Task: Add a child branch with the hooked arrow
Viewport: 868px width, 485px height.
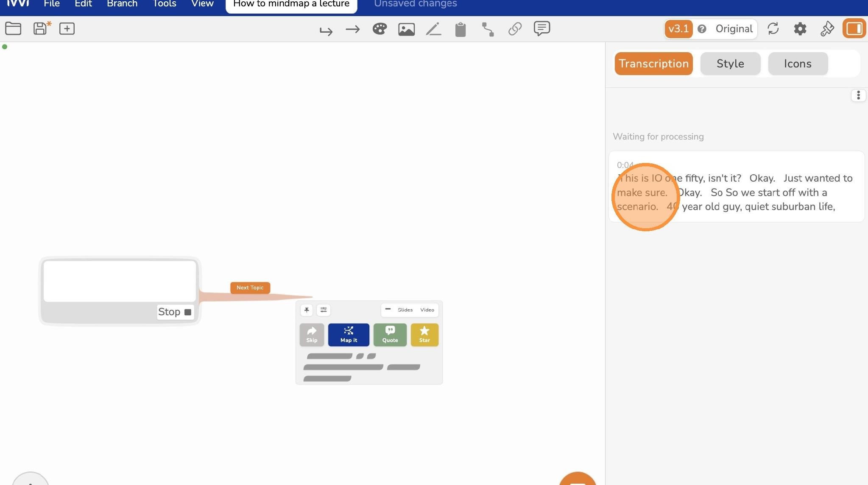Action: [x=326, y=31]
